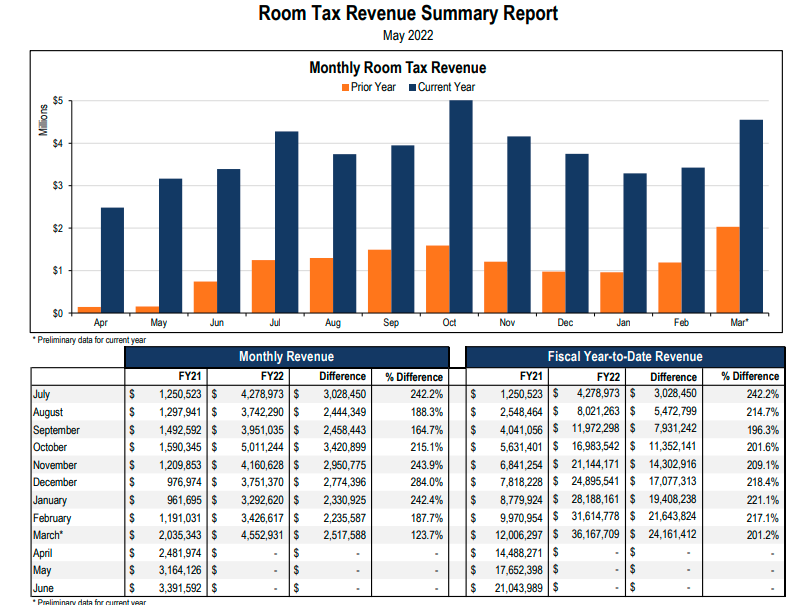Viewport: 796px width, 605px height.
Task: Click the $5 y-axis label
Action: pyautogui.click(x=57, y=101)
